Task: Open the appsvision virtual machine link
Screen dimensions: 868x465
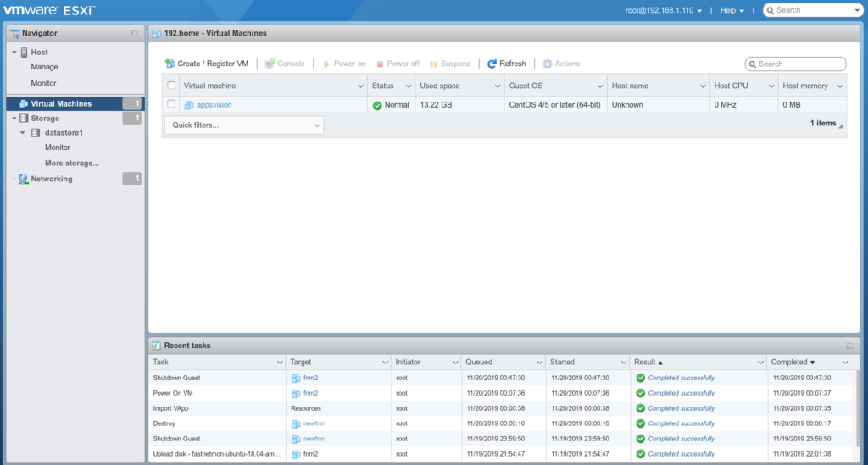Action: (214, 104)
